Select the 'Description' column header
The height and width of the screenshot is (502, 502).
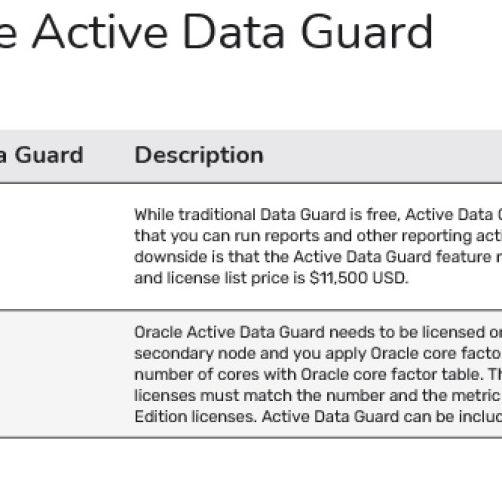click(199, 156)
